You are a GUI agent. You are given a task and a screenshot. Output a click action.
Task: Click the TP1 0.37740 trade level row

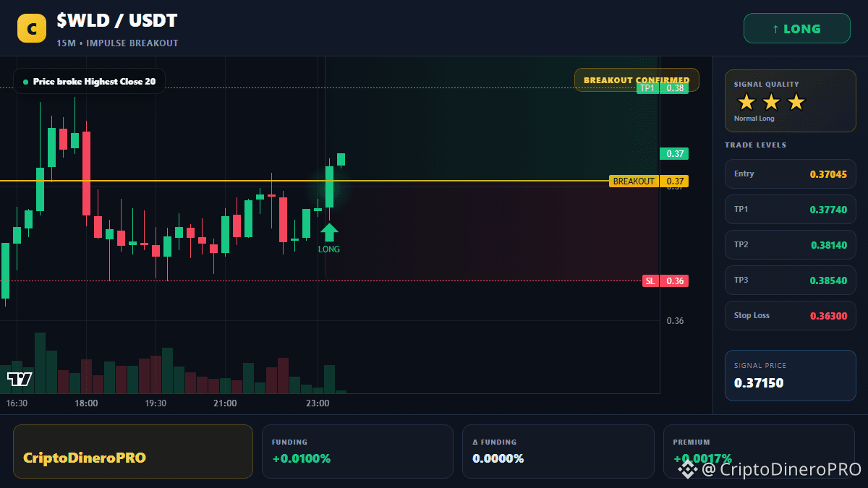tap(791, 210)
